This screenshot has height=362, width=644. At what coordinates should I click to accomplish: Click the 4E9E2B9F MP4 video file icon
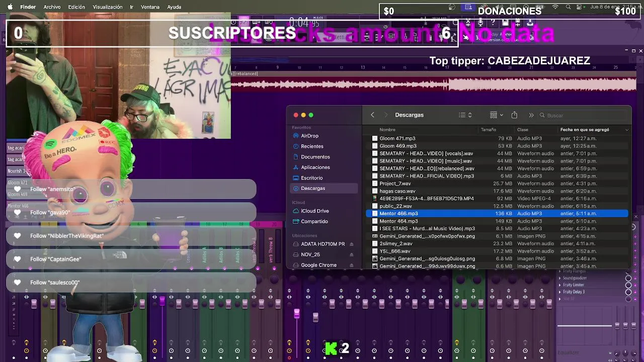tap(374, 199)
